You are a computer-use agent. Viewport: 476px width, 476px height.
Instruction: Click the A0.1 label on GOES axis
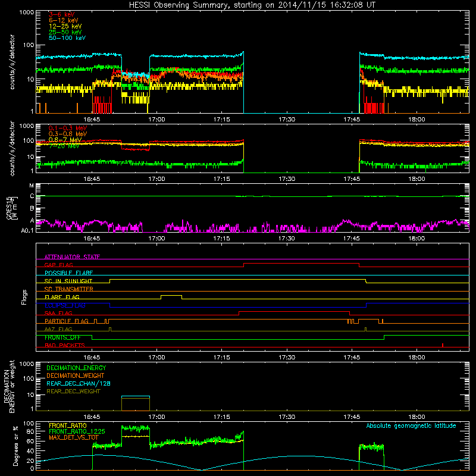pyautogui.click(x=27, y=230)
